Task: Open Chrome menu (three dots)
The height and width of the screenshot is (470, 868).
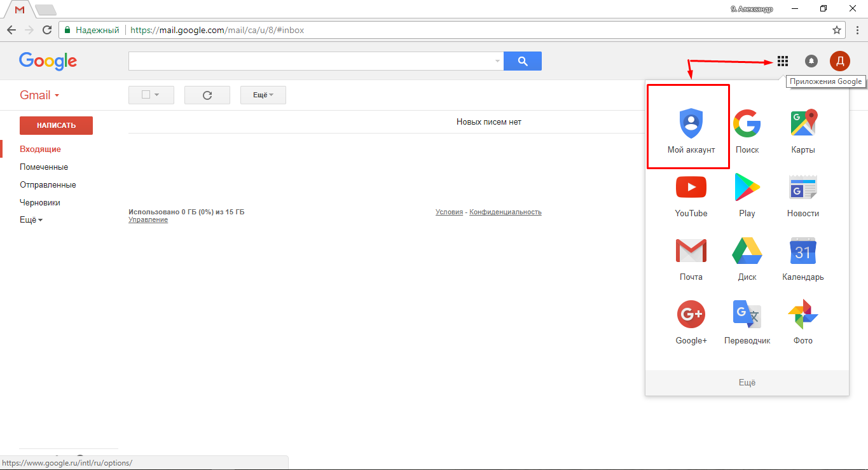Action: click(856, 30)
